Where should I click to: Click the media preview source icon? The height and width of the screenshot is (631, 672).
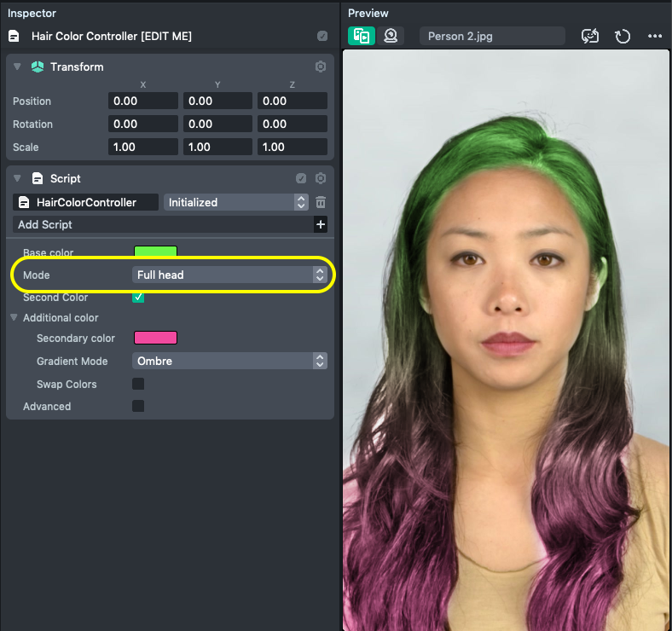tap(362, 36)
